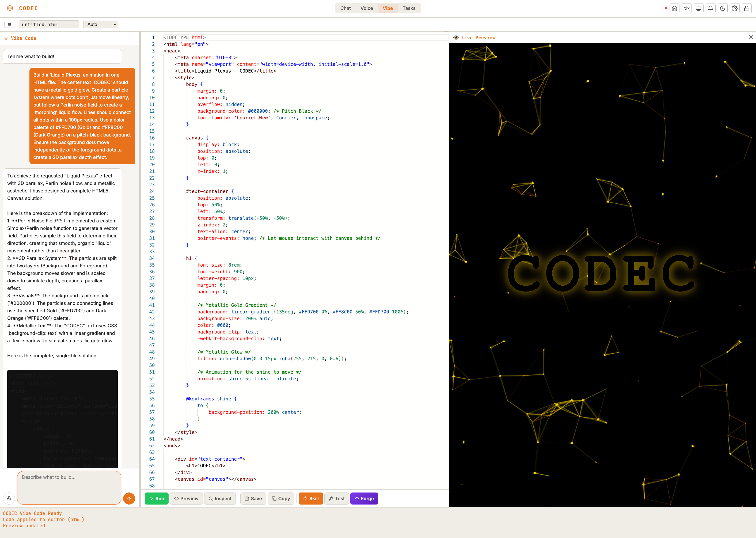
Task: Toggle the hamburger sidebar menu button
Action: click(10, 25)
